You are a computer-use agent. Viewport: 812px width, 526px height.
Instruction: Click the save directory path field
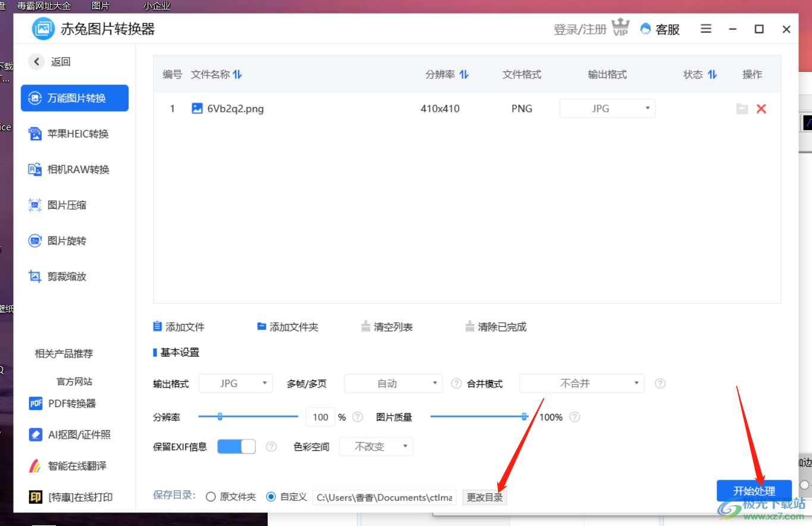tap(384, 497)
